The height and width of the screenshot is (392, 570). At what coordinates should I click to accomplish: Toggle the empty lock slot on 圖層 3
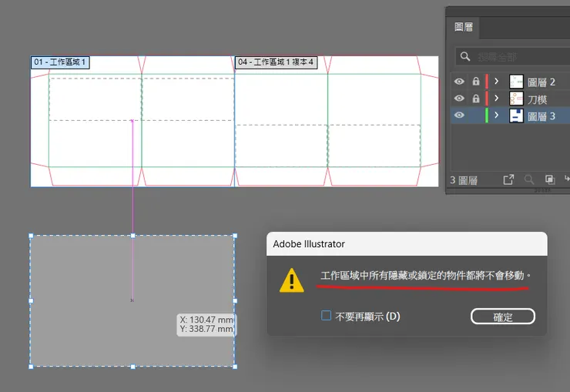click(x=476, y=116)
